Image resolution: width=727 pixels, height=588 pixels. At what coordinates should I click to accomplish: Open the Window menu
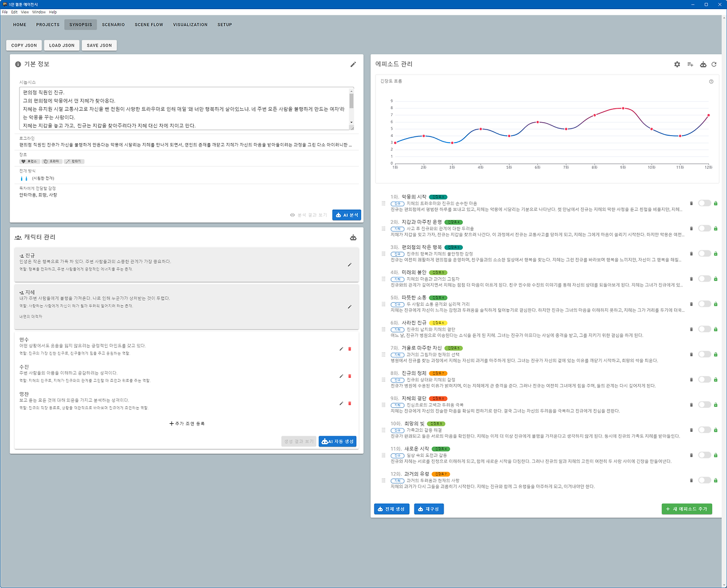coord(39,12)
